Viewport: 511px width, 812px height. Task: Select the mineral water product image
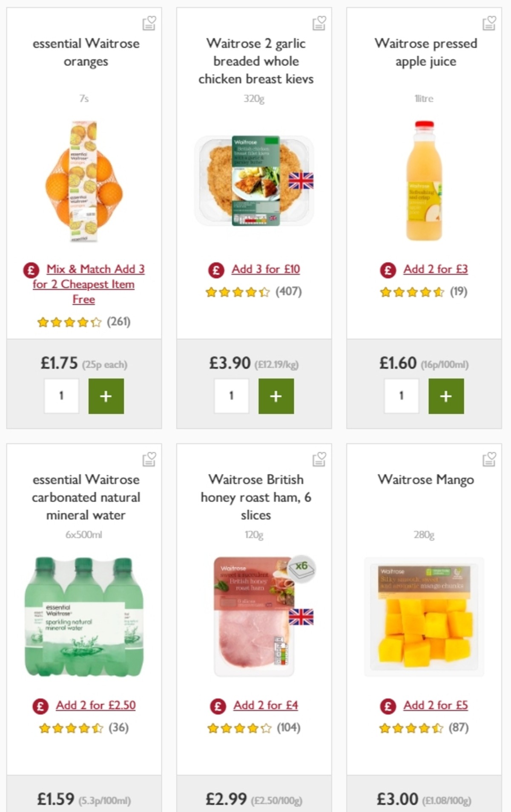84,618
